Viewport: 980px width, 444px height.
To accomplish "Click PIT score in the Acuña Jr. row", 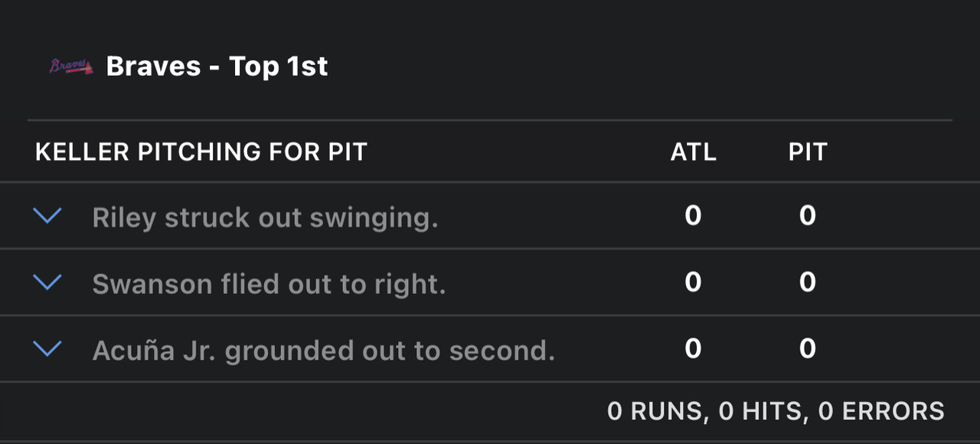I will click(808, 349).
